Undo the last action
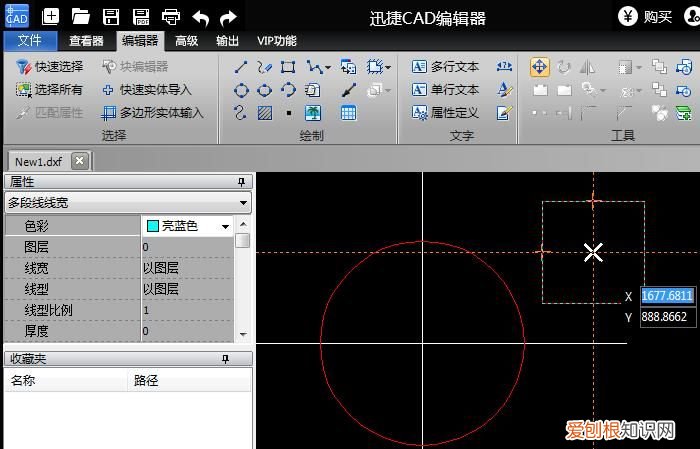This screenshot has width=700, height=449. [200, 18]
